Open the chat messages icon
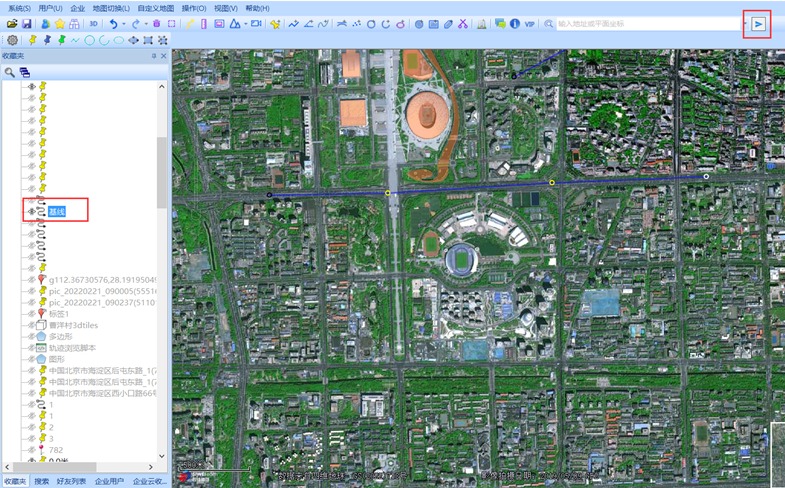Viewport: 785px width, 488px height. 500,24
